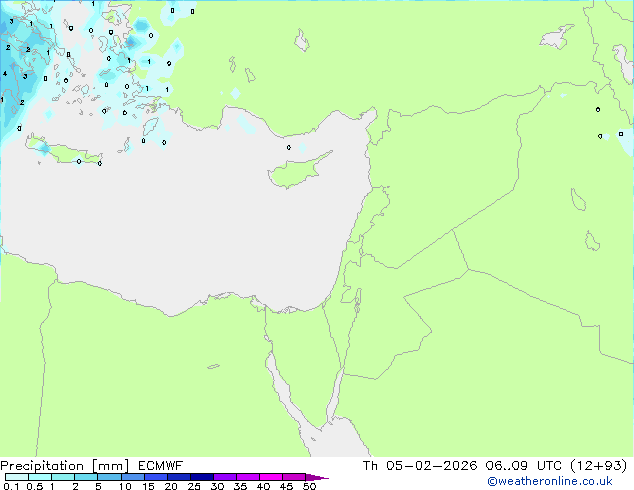Pick the legend swatch between 35 and 40
634x490 pixels.
pyautogui.click(x=247, y=477)
